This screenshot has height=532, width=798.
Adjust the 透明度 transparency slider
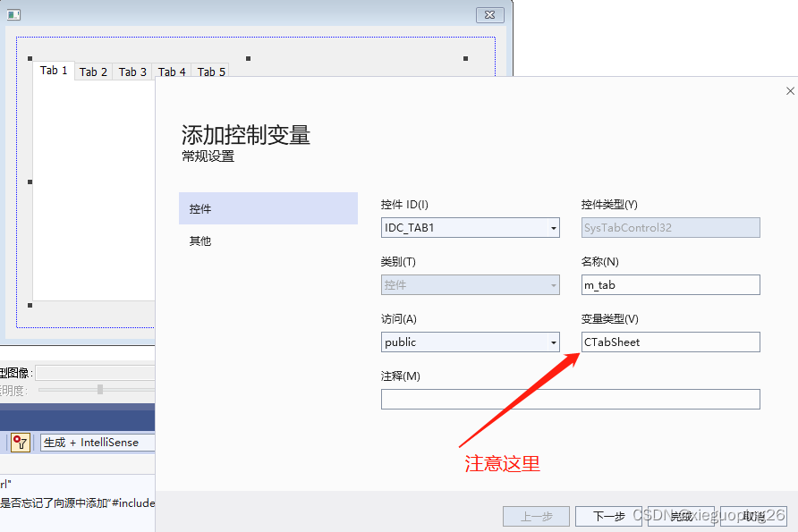[x=98, y=390]
